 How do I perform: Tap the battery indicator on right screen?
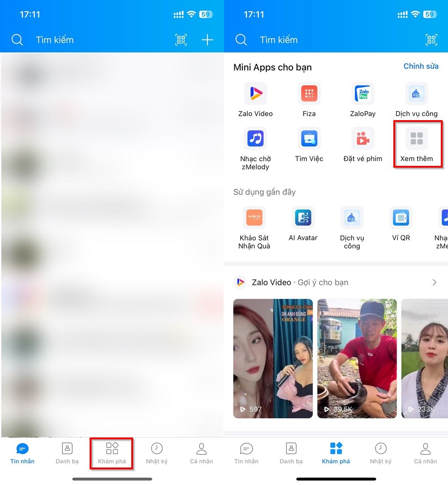point(431,14)
